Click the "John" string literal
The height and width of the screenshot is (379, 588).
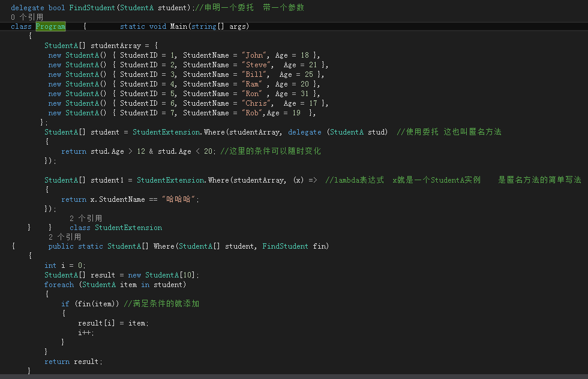(254, 55)
